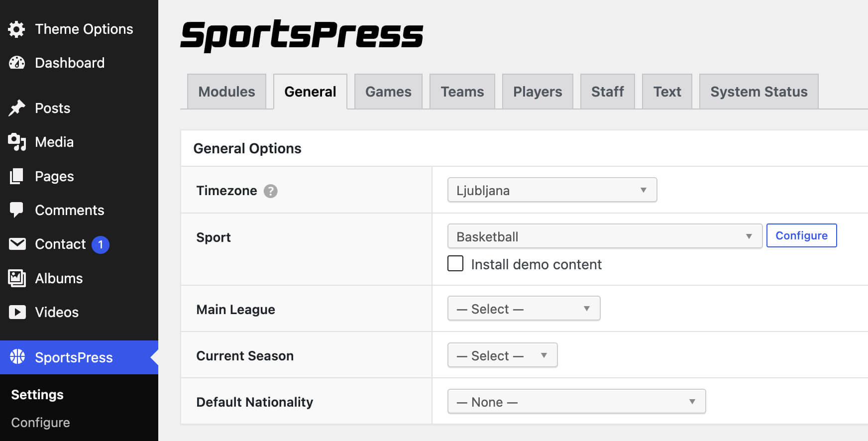The height and width of the screenshot is (441, 868).
Task: Open the Settings submenu item
Action: point(37,395)
